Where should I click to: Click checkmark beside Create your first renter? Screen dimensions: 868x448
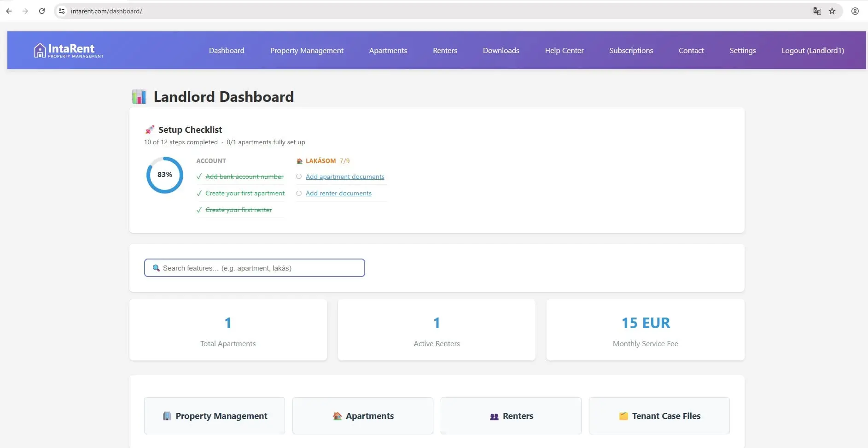(199, 210)
